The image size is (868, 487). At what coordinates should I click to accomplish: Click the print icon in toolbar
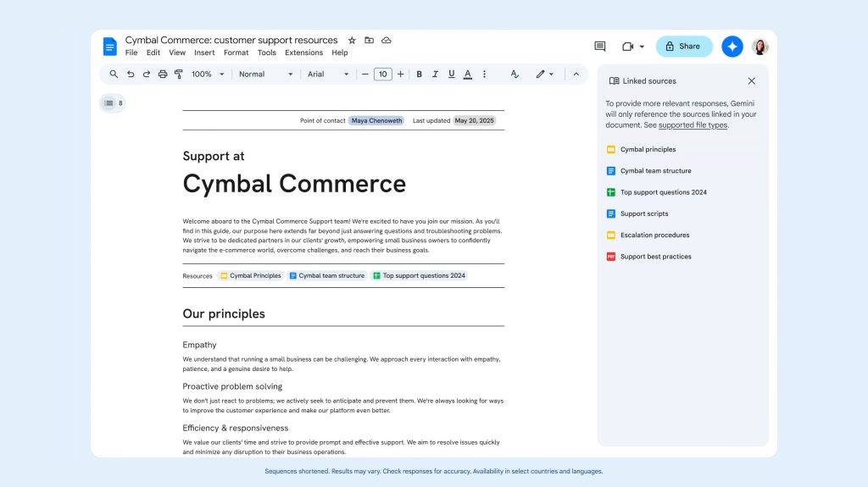(163, 75)
